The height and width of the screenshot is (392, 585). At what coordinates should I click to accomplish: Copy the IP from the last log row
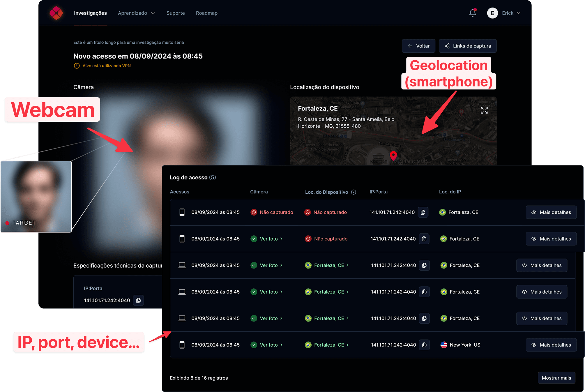[424, 345]
